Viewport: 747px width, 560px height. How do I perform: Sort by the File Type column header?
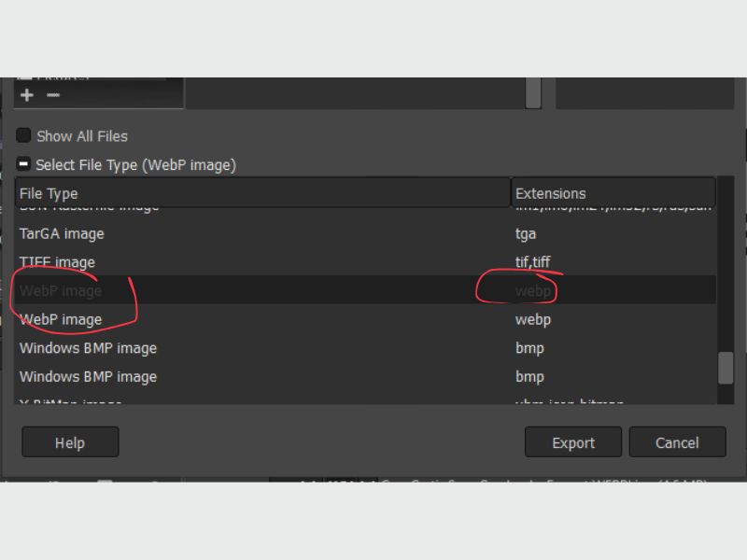coord(262,193)
